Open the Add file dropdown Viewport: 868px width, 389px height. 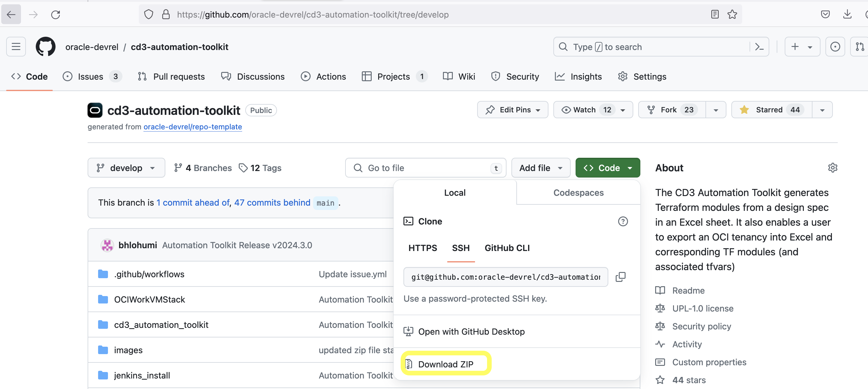pos(540,168)
